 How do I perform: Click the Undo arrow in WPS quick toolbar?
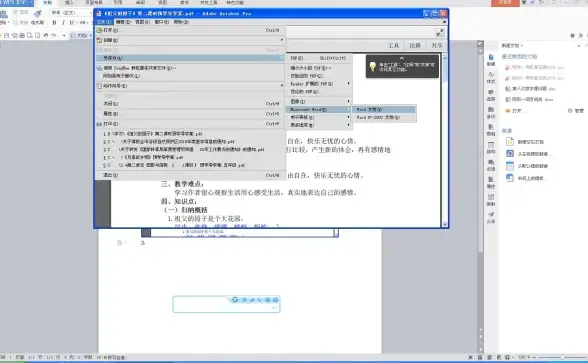(46, 35)
